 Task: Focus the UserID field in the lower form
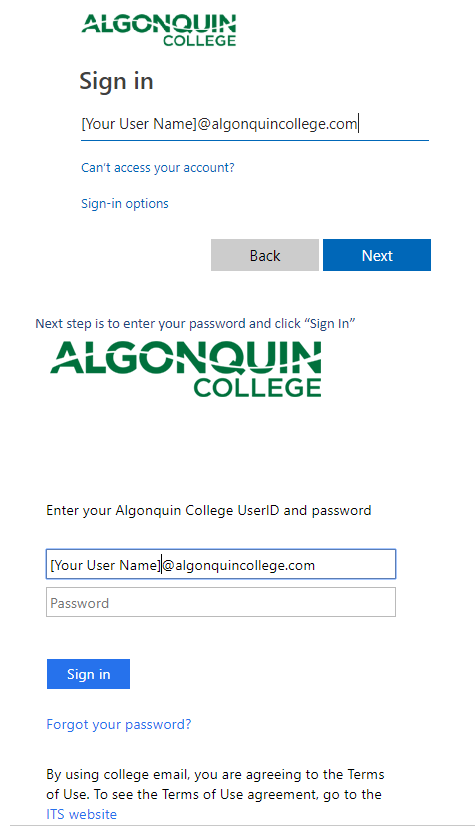click(221, 564)
